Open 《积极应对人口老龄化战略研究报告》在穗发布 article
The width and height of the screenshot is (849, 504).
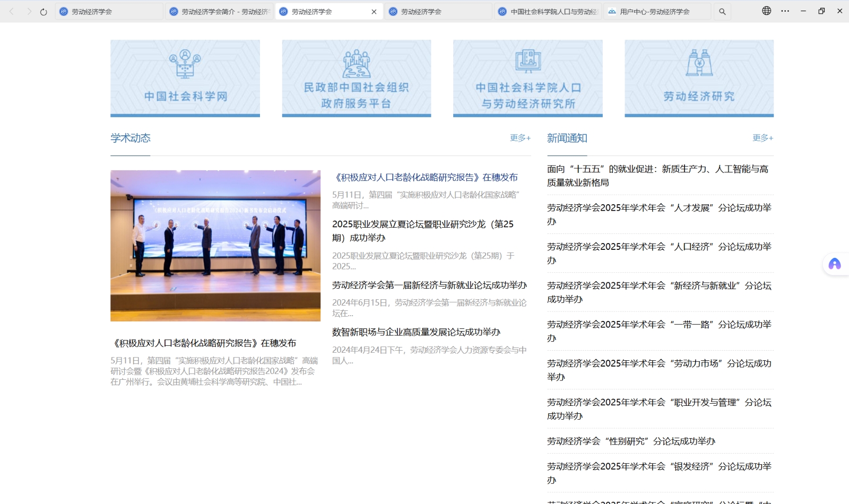coord(427,178)
